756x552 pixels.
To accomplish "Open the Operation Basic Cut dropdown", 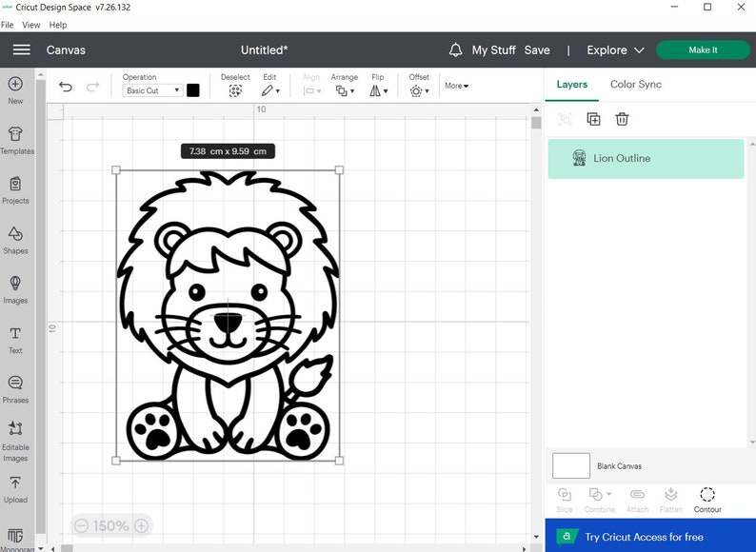I will (152, 90).
